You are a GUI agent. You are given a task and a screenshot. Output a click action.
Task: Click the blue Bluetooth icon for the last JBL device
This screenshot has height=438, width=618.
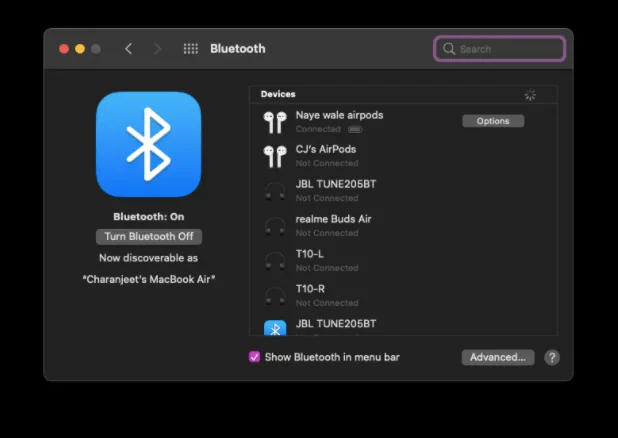274,328
